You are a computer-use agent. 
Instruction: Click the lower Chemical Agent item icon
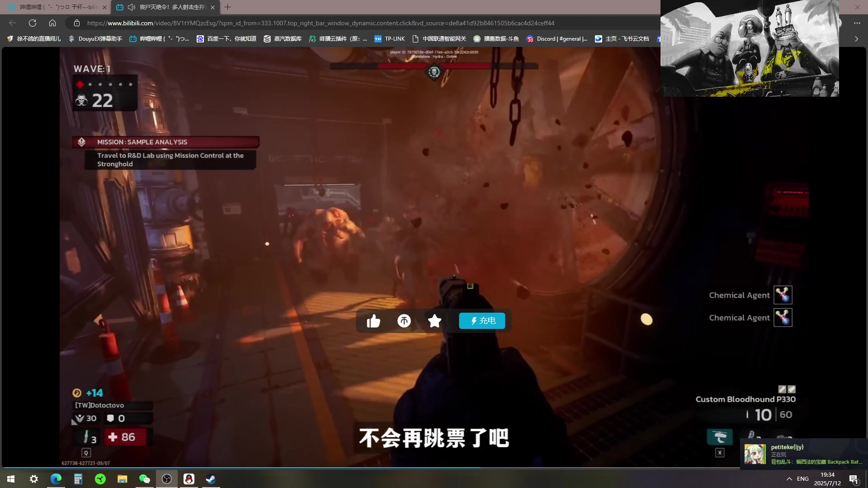tap(783, 318)
